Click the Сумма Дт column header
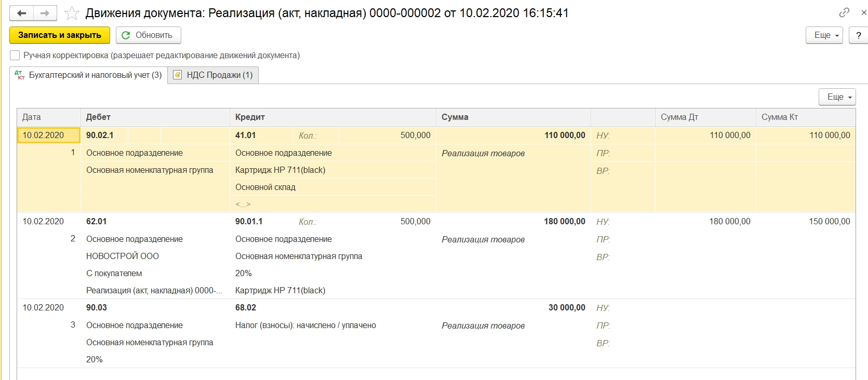The width and height of the screenshot is (868, 380). (x=704, y=117)
